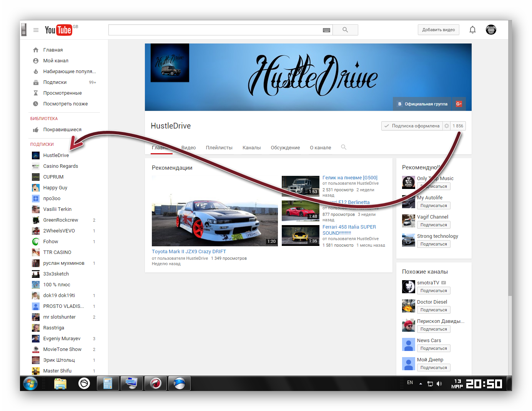
Task: Subscribe to Doctor Diesel
Action: (x=434, y=310)
